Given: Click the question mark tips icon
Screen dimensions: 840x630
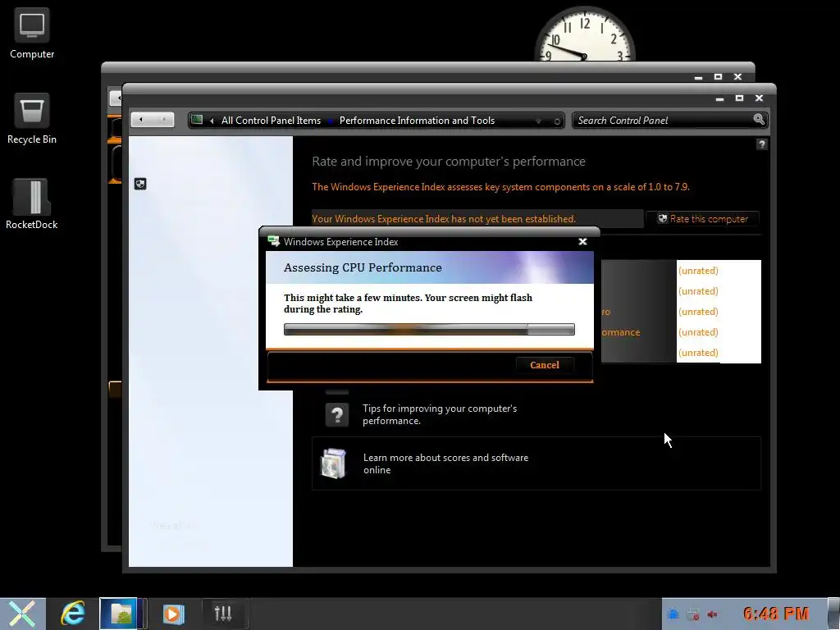Looking at the screenshot, I should coord(337,414).
